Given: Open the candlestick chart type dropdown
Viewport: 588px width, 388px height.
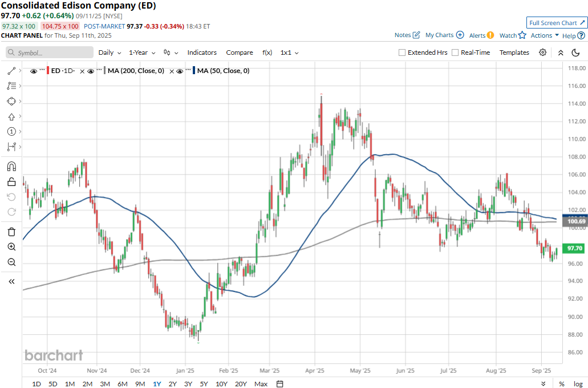Looking at the screenshot, I should point(171,52).
